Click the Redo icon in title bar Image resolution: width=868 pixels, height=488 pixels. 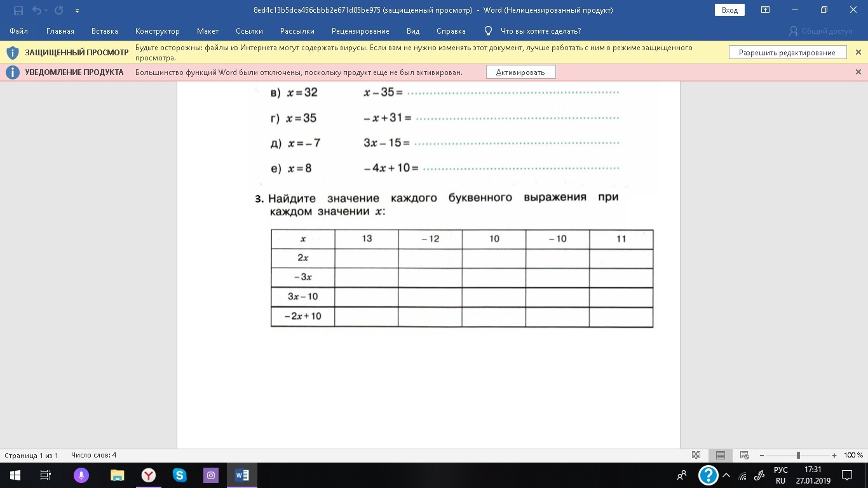coord(59,10)
